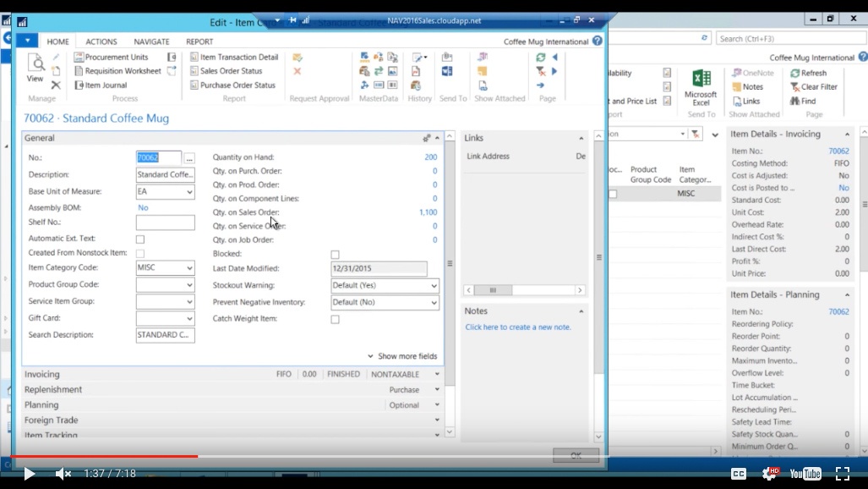Switch to the HOME ribbon tab
The image size is (868, 489).
(57, 41)
